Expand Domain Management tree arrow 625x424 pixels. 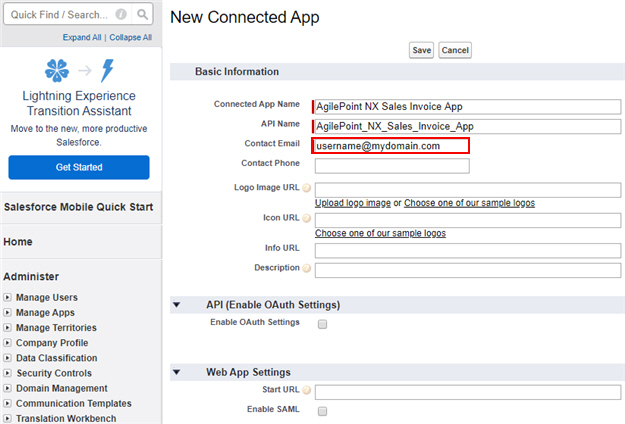coord(7,388)
